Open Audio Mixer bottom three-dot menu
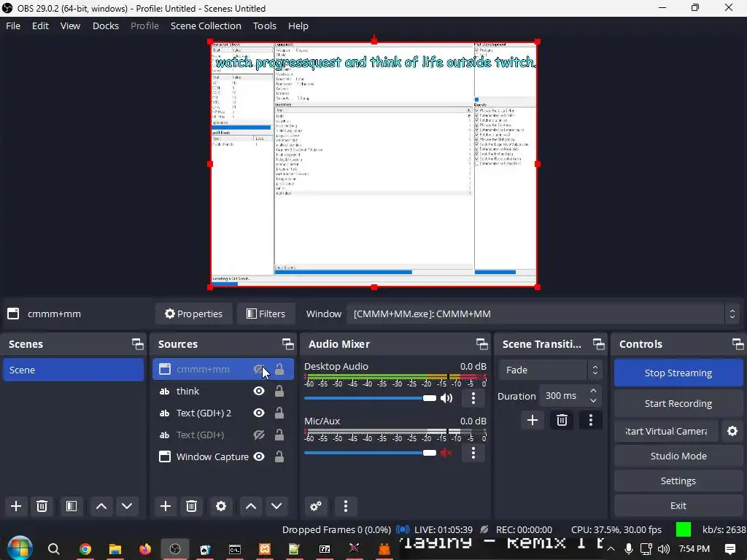Screen dimensions: 747x560 pyautogui.click(x=346, y=506)
